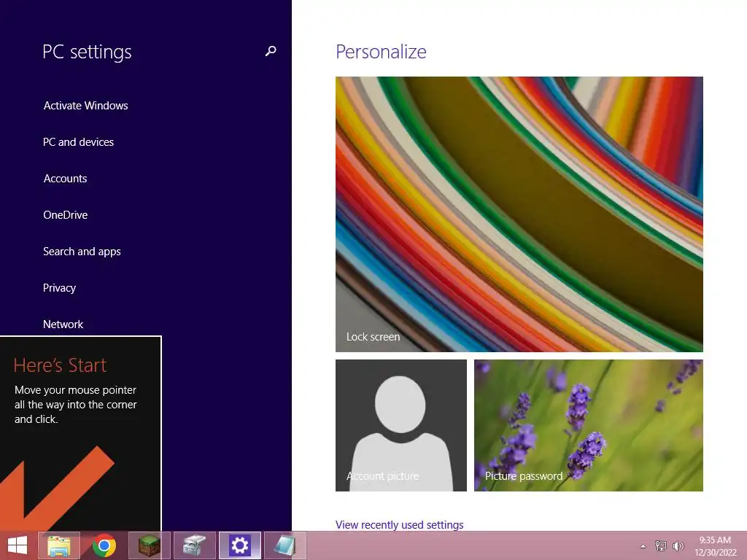Open the volume speaker tray icon
The width and height of the screenshot is (747, 560).
[678, 546]
